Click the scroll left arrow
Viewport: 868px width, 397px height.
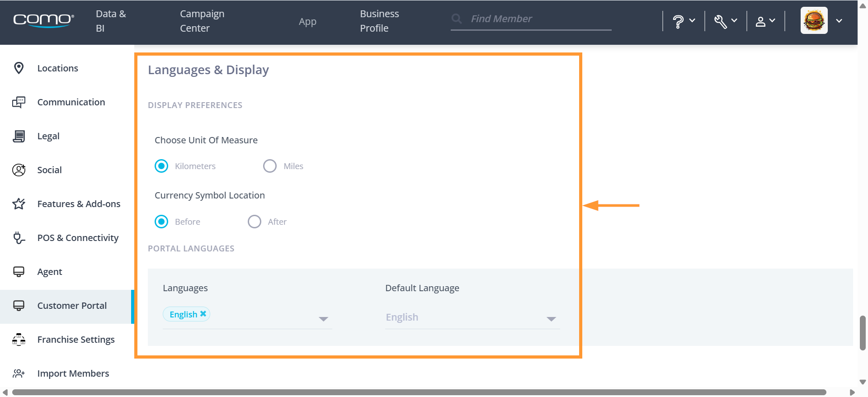pyautogui.click(x=5, y=392)
